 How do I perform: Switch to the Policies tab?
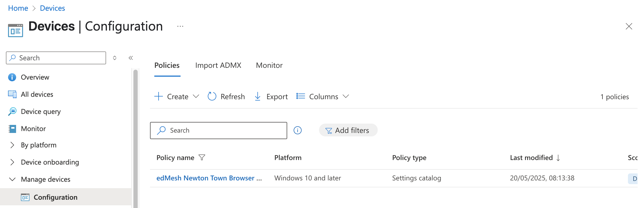(167, 65)
